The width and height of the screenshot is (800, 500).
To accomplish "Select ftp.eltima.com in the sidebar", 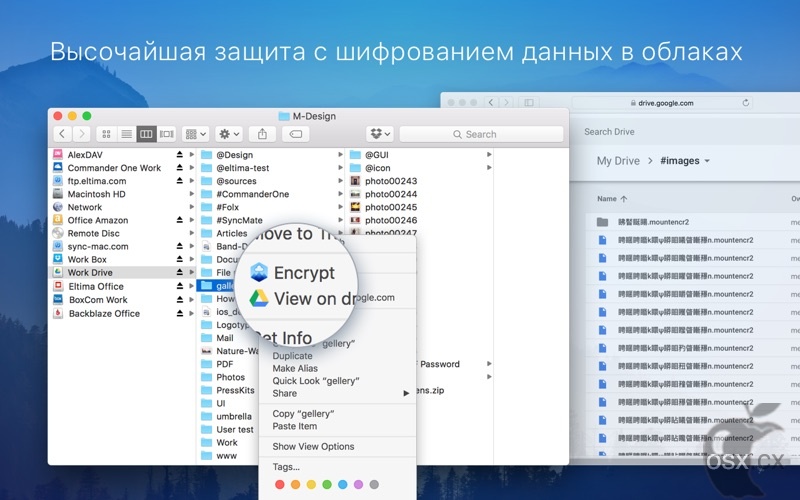I will point(96,181).
